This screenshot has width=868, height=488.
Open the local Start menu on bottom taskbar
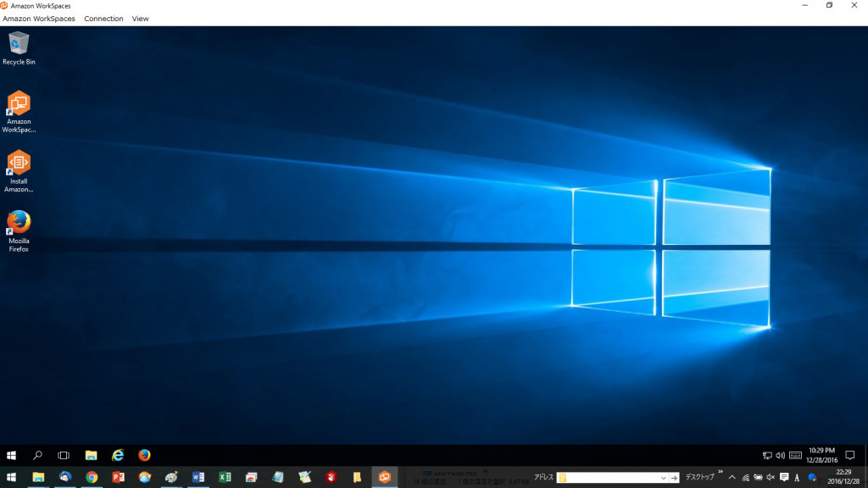pos(11,477)
